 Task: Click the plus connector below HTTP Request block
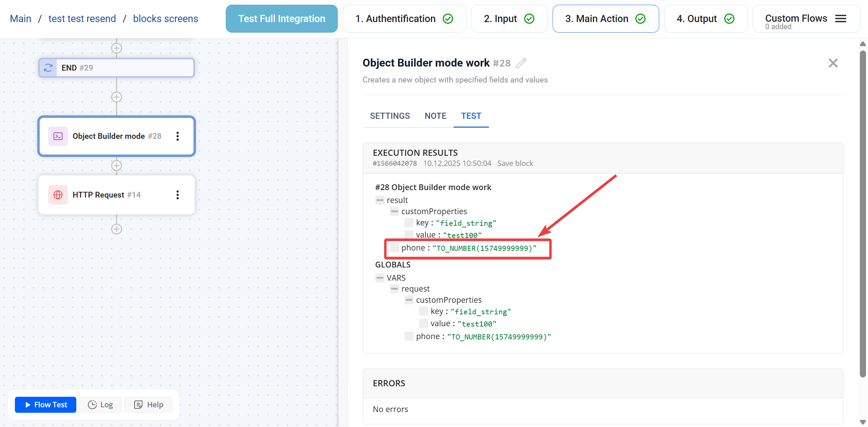[x=117, y=229]
